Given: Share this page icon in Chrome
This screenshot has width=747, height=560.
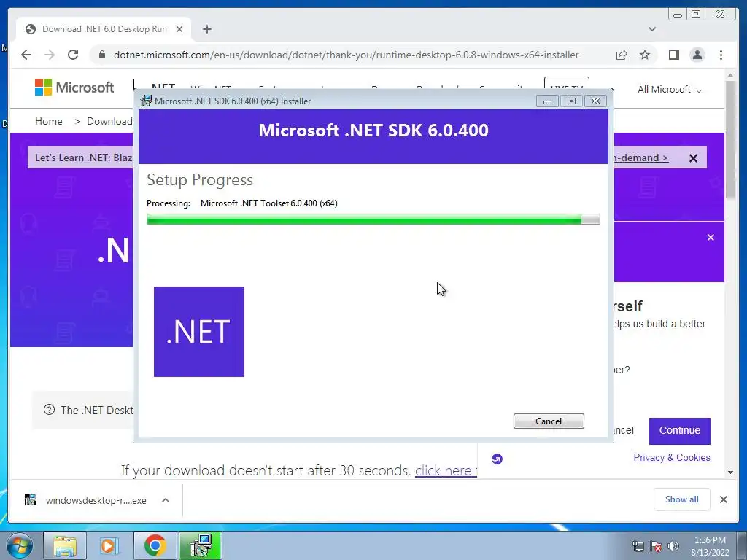Looking at the screenshot, I should [622, 55].
